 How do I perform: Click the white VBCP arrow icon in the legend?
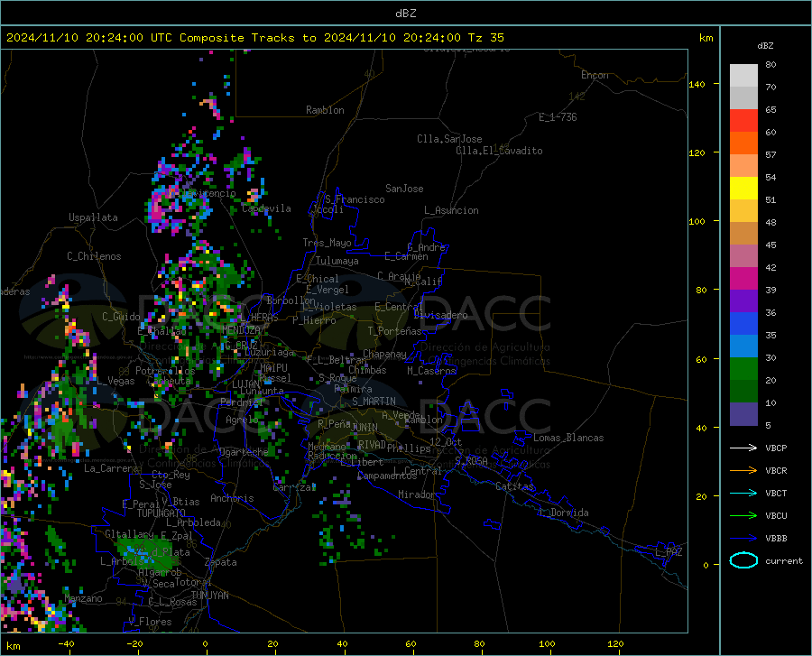pyautogui.click(x=743, y=448)
